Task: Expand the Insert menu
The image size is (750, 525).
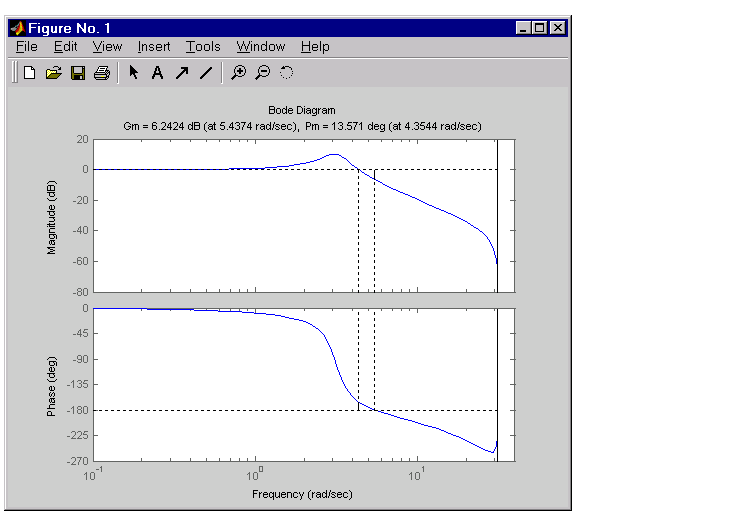Action: (154, 47)
